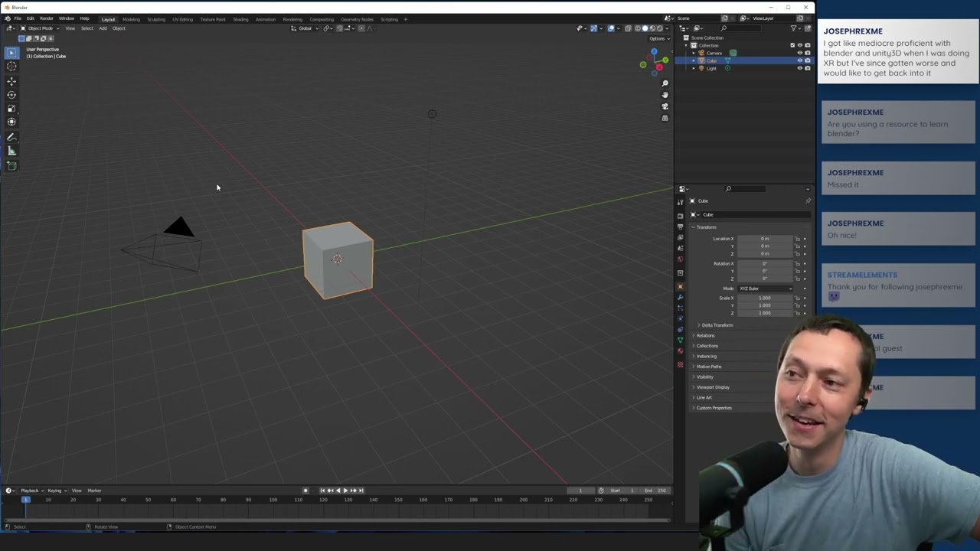Hide the Cube object in the outliner
The width and height of the screenshot is (980, 551).
tap(800, 60)
